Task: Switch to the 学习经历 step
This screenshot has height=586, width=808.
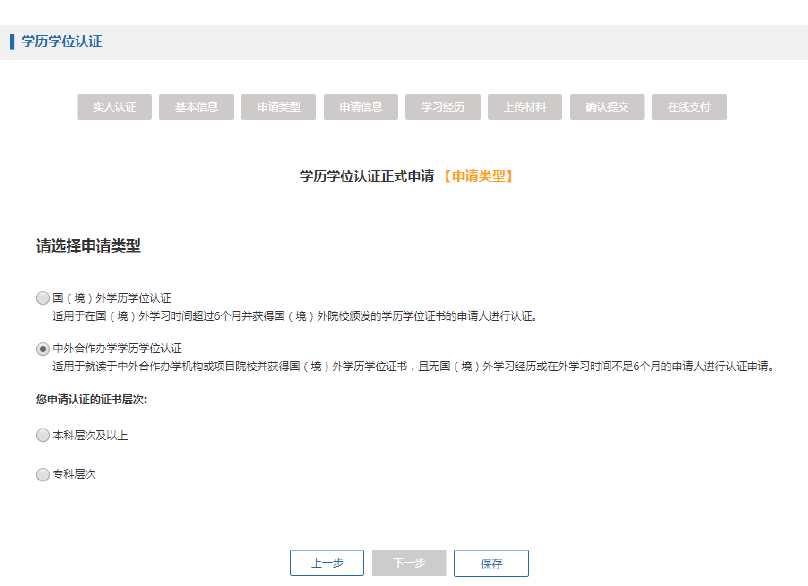Action: 443,107
